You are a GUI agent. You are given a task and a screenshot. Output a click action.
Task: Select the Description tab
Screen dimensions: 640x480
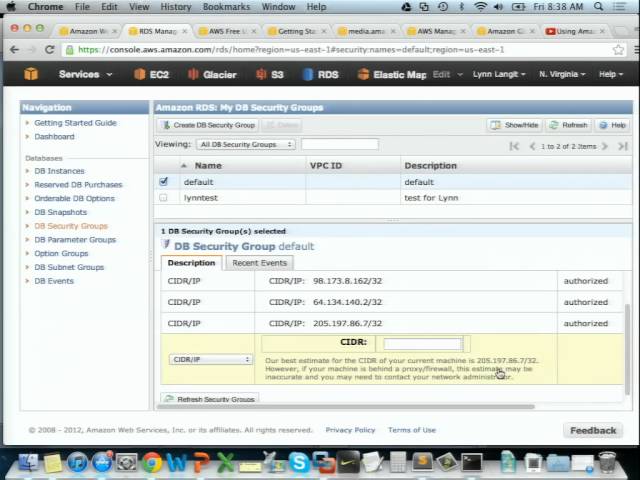[191, 263]
